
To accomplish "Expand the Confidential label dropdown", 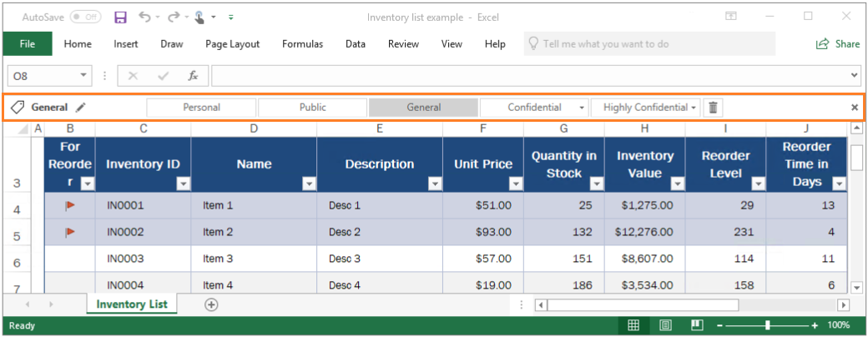I will click(583, 108).
